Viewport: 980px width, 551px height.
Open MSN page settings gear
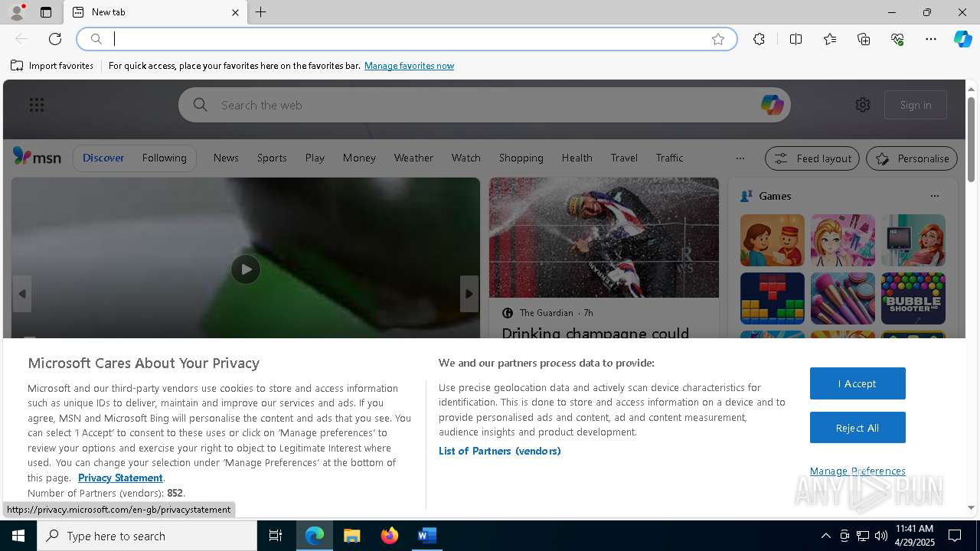click(863, 105)
